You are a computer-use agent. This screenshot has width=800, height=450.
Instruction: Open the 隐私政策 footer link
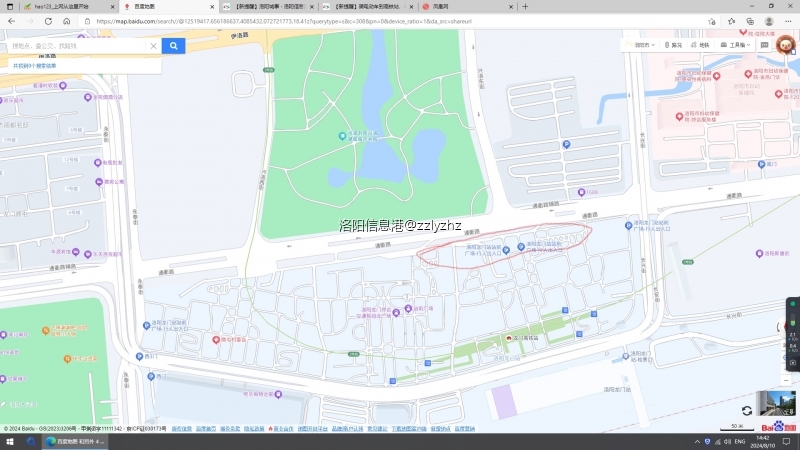(x=254, y=429)
